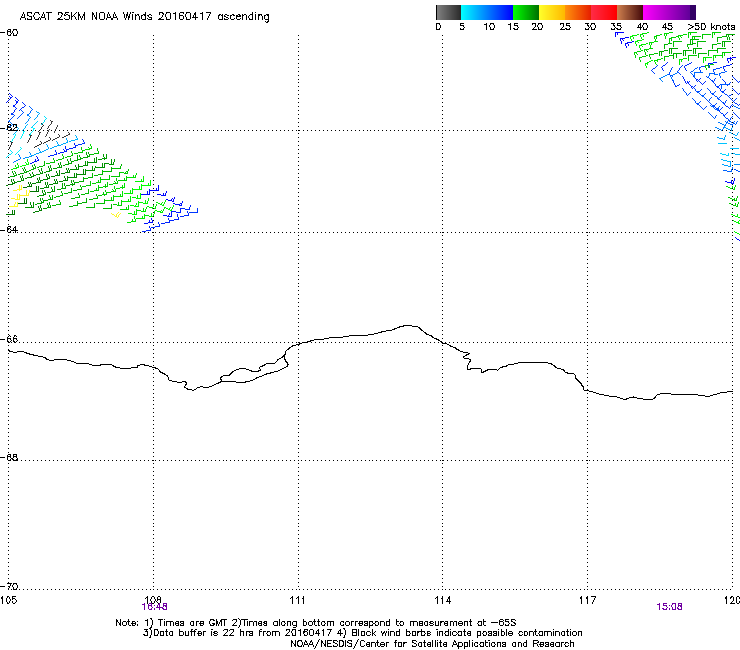Click the '25' label under the color bar
This screenshot has width=740, height=650.
click(x=565, y=27)
